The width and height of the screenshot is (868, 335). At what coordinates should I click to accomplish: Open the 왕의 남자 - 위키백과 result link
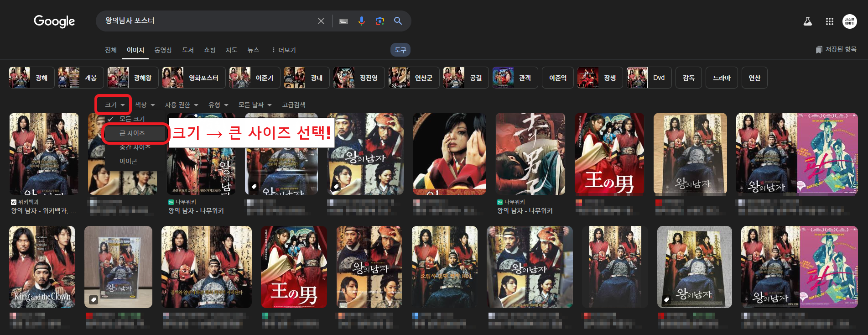[43, 211]
